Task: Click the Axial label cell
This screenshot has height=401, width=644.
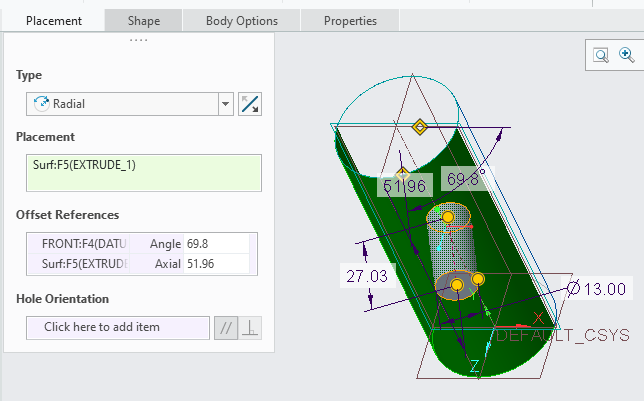Action: (157, 263)
